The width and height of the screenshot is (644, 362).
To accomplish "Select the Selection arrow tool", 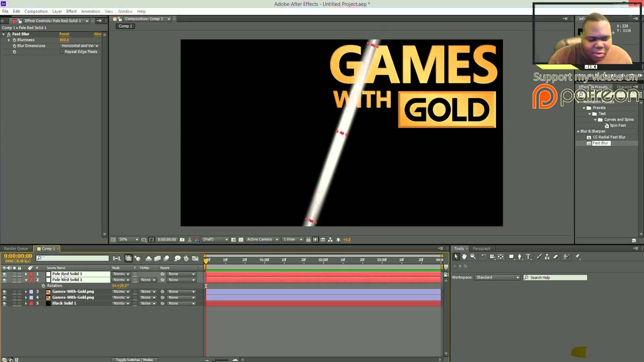I will click(x=456, y=256).
